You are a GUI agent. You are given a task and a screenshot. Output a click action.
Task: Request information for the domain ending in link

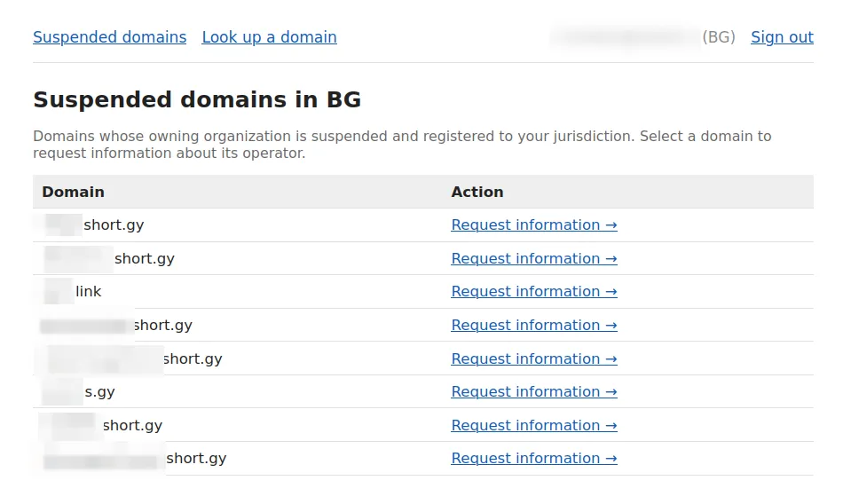pos(534,292)
